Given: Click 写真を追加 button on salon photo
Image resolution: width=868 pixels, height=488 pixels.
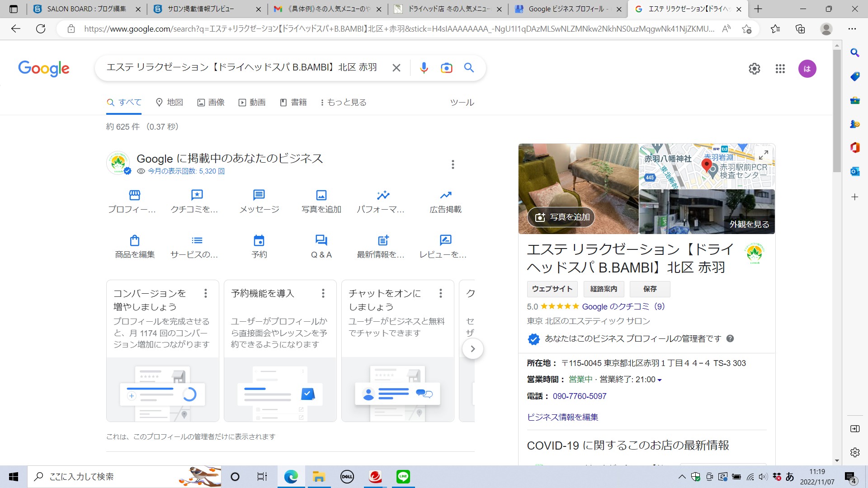Looking at the screenshot, I should 561,217.
